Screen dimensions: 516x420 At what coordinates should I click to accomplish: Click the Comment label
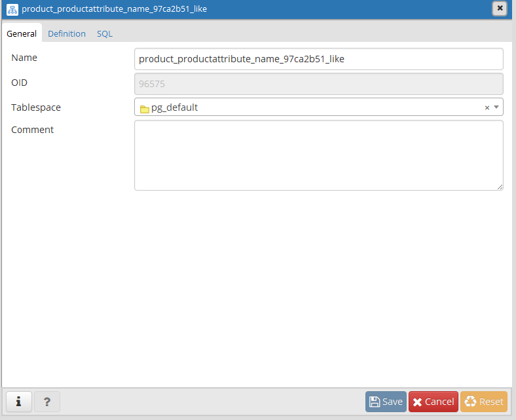(x=32, y=130)
